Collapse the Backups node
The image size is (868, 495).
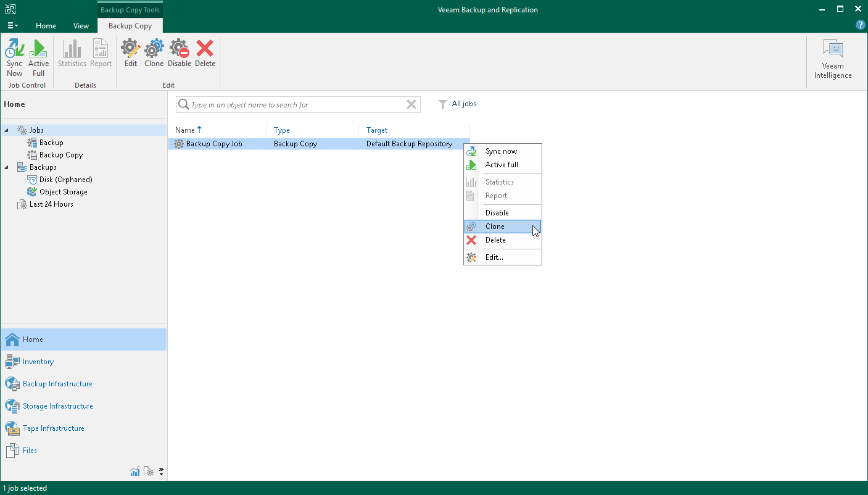(5, 167)
